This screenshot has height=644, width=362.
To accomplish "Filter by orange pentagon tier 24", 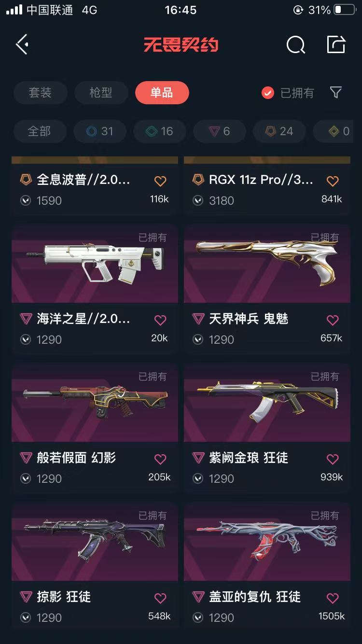I will 279,131.
